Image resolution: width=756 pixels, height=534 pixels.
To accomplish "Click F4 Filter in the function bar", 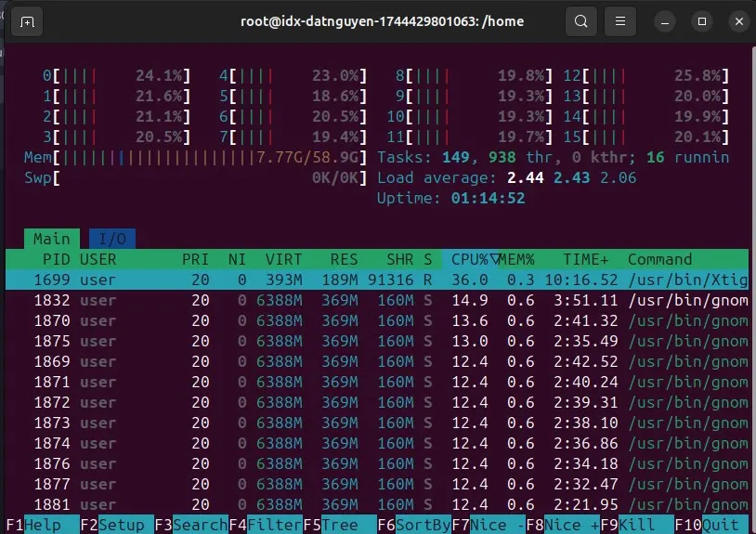I will [266, 525].
